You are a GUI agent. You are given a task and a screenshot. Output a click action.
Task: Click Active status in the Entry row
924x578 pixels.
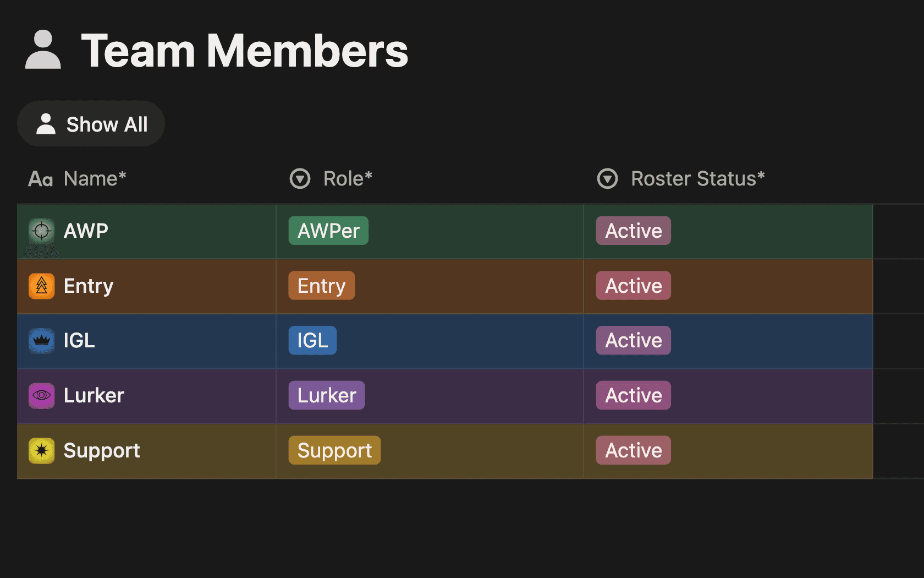(x=634, y=286)
